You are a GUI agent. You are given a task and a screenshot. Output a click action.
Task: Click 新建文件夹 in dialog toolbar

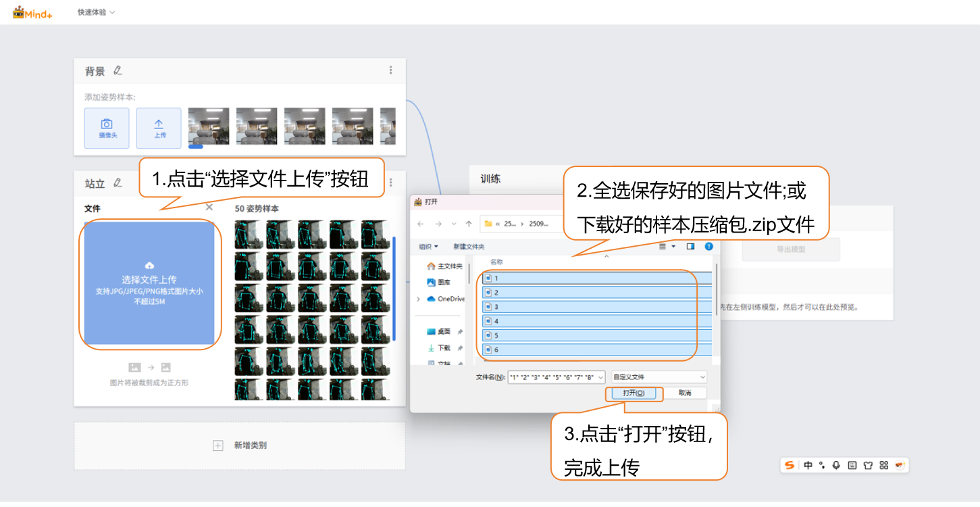coord(469,247)
